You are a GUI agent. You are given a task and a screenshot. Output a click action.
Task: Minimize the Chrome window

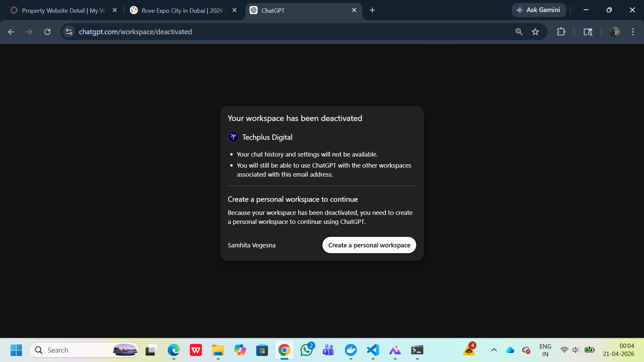click(x=586, y=10)
